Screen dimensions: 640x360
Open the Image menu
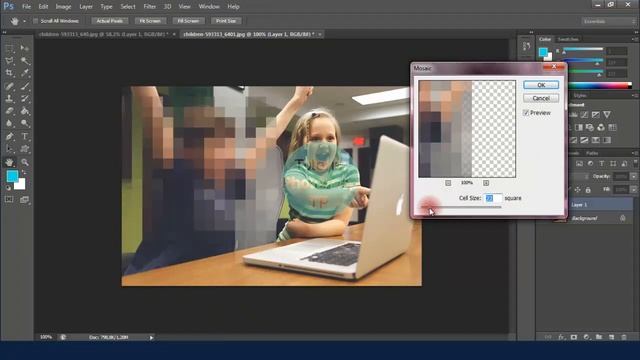coord(63,7)
